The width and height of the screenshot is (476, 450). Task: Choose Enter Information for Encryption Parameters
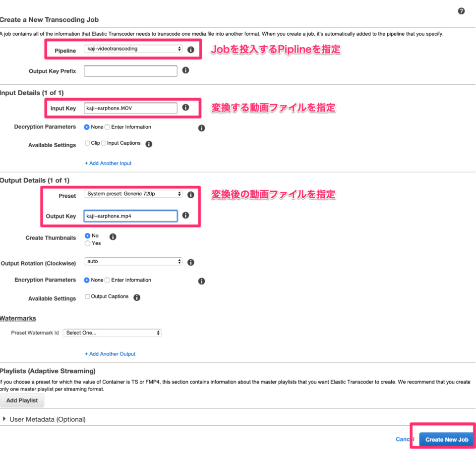pos(108,280)
